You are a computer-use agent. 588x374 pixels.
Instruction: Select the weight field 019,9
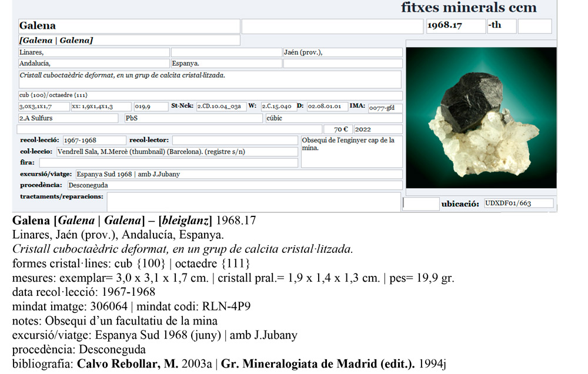pyautogui.click(x=151, y=107)
